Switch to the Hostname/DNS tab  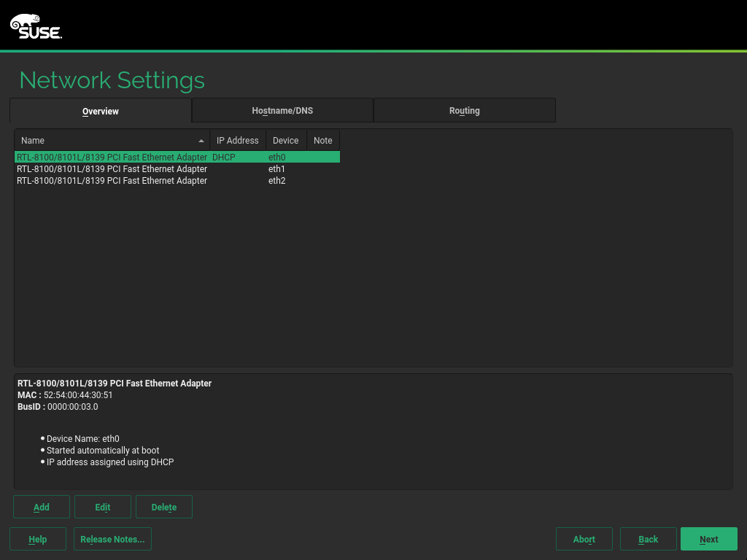tap(282, 111)
